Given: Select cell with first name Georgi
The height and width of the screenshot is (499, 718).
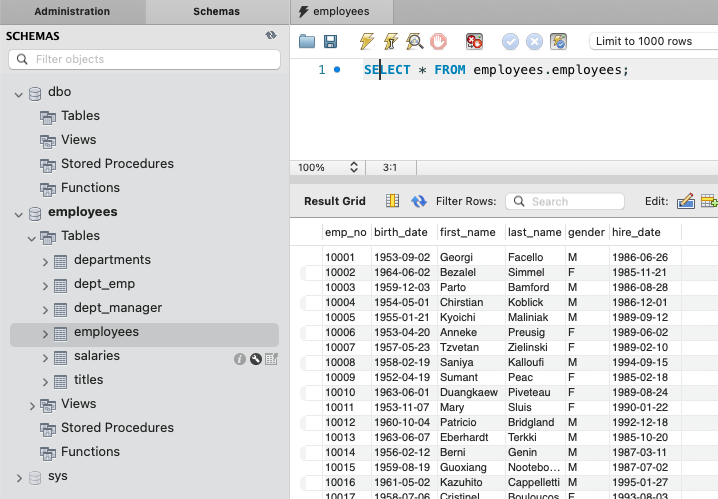Looking at the screenshot, I should point(471,257).
